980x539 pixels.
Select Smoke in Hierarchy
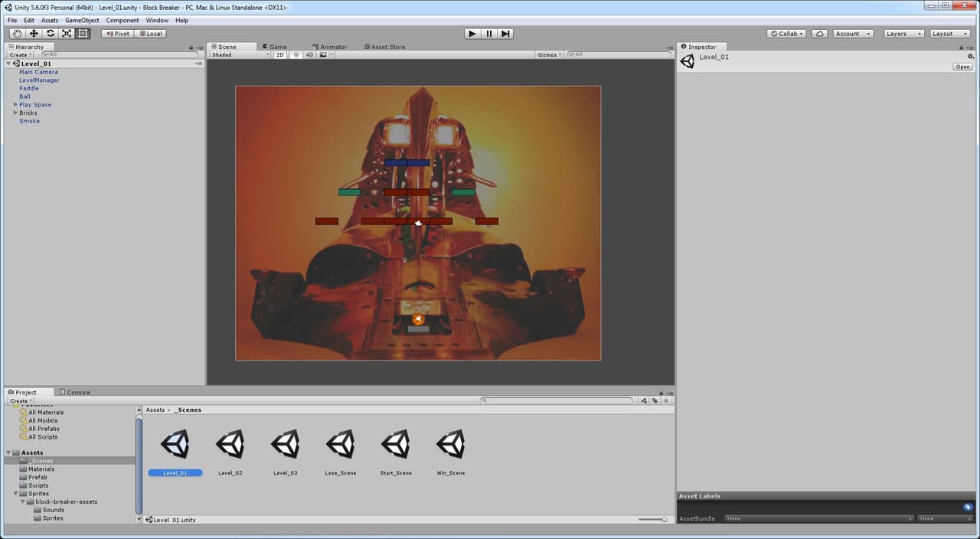point(29,121)
